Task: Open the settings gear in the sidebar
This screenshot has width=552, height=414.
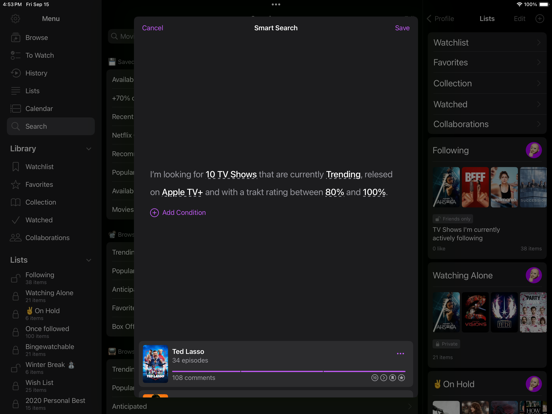Action: (15, 19)
